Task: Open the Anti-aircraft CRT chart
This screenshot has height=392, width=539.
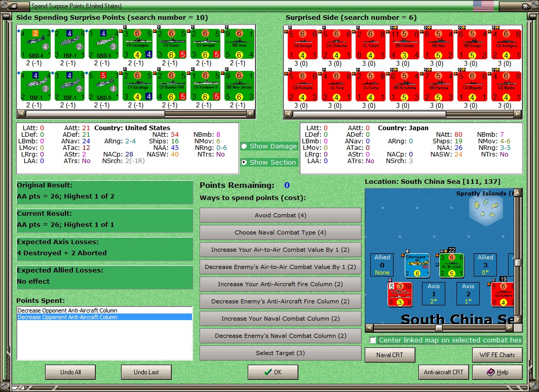Action: (443, 372)
